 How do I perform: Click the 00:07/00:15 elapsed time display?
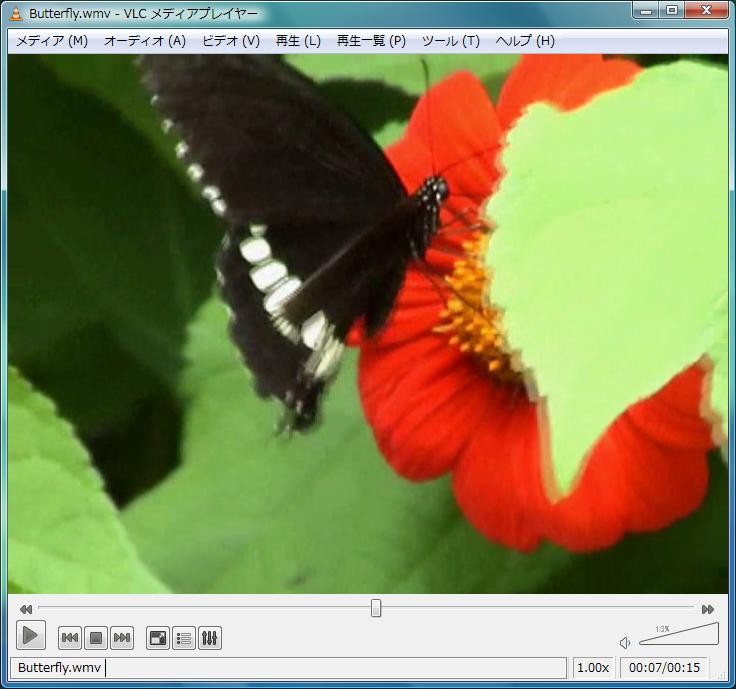664,667
